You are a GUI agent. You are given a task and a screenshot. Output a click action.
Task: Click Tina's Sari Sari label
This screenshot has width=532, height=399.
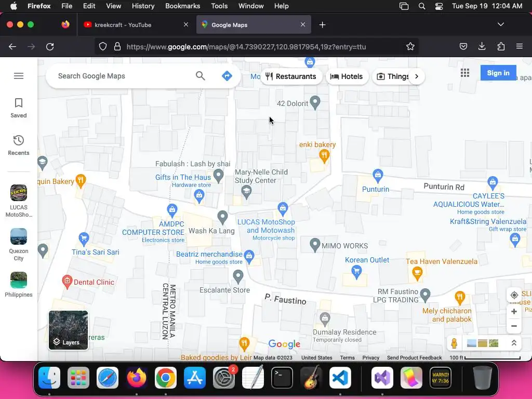pyautogui.click(x=96, y=252)
